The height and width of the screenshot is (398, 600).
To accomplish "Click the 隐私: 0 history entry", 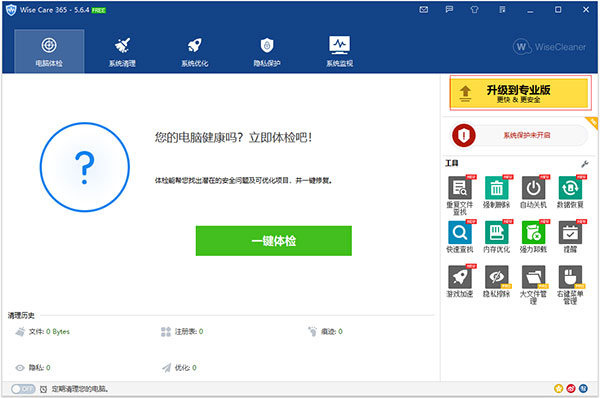I will coord(33,368).
